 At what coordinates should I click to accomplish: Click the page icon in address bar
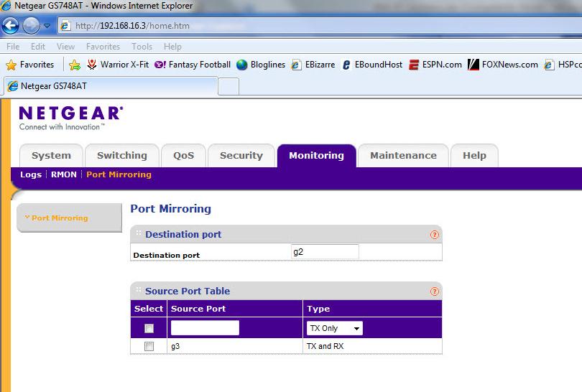(65, 26)
